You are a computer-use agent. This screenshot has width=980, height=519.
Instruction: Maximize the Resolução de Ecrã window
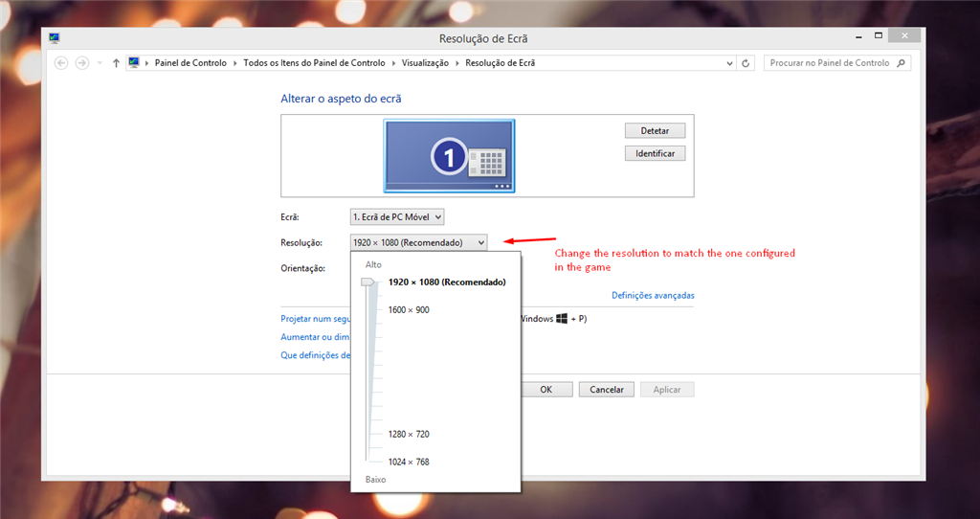[879, 35]
